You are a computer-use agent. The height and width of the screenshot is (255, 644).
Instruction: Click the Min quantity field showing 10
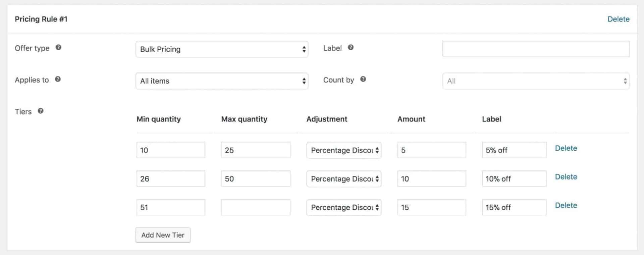[171, 150]
